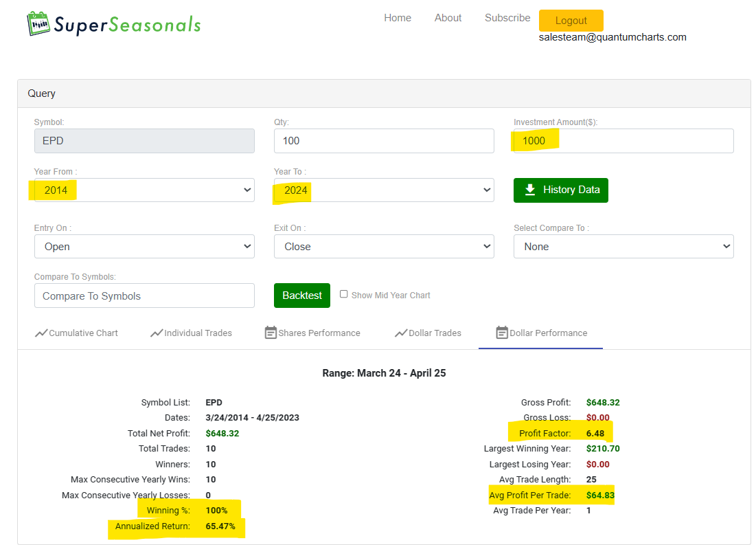Select the Dollar Performance tab
Viewport: 756px width, 545px height.
coord(541,333)
